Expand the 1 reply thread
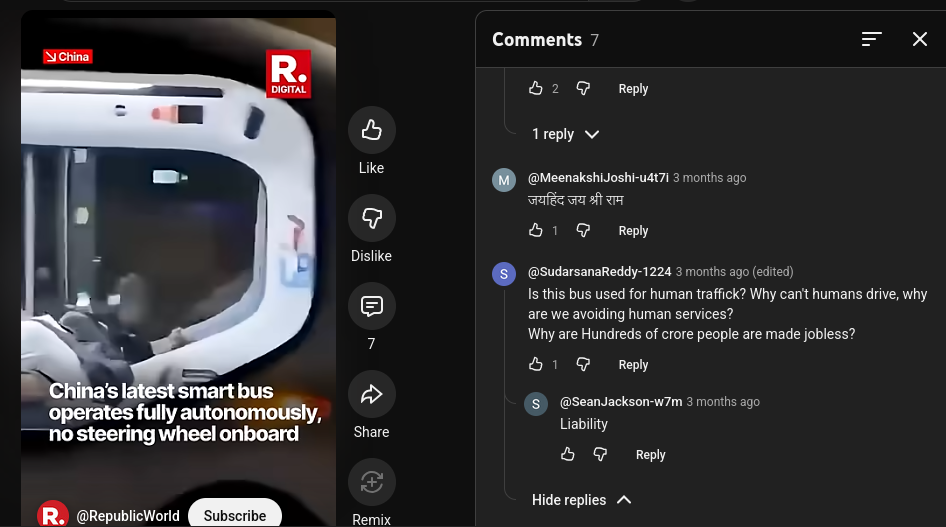946x527 pixels. (565, 134)
